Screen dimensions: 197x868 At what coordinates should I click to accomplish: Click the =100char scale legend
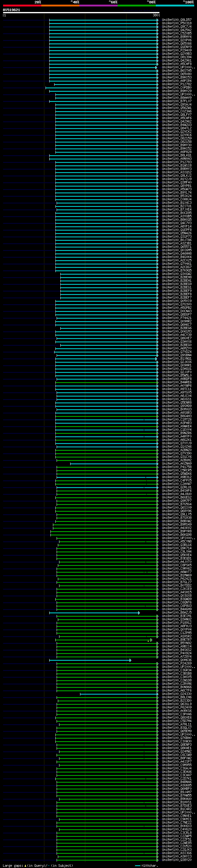[146, 866]
